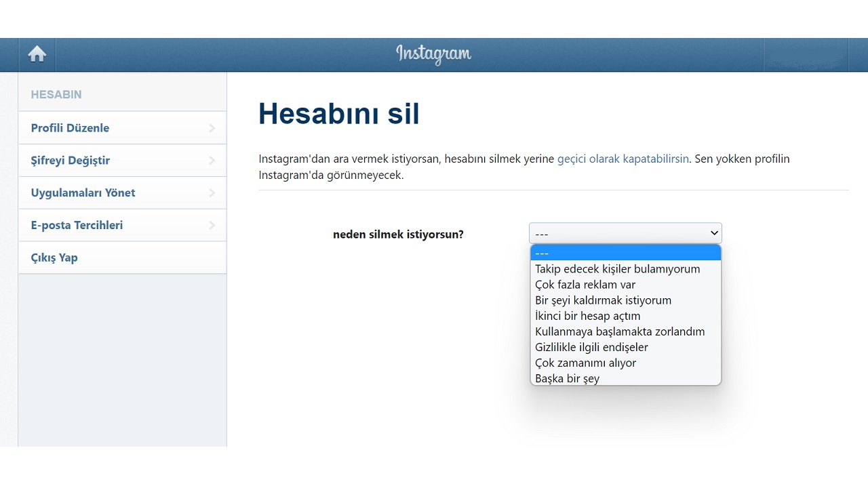Choose 'Çok fazla reklam var' option
Viewport: 868px width, 488px height.
[x=625, y=285]
